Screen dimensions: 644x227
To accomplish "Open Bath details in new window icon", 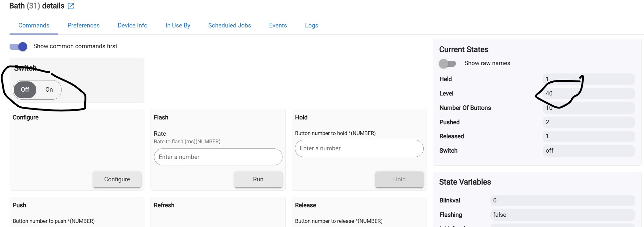I will 71,6.
